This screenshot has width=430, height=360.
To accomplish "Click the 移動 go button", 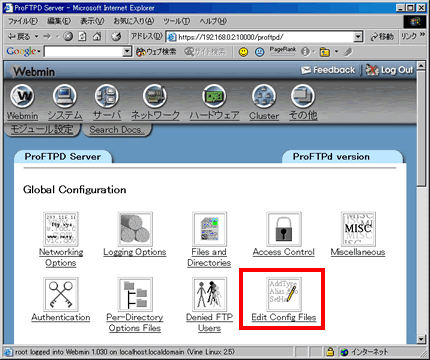I will [382, 37].
